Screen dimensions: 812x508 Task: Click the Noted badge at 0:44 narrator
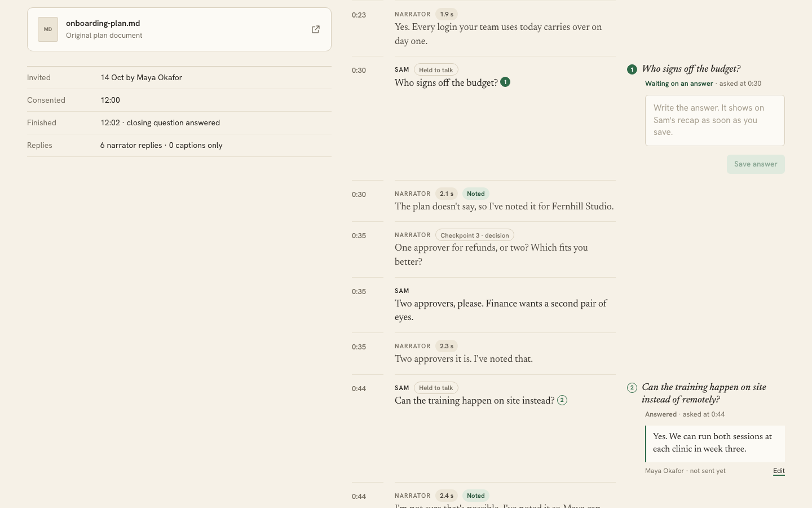[x=476, y=496]
